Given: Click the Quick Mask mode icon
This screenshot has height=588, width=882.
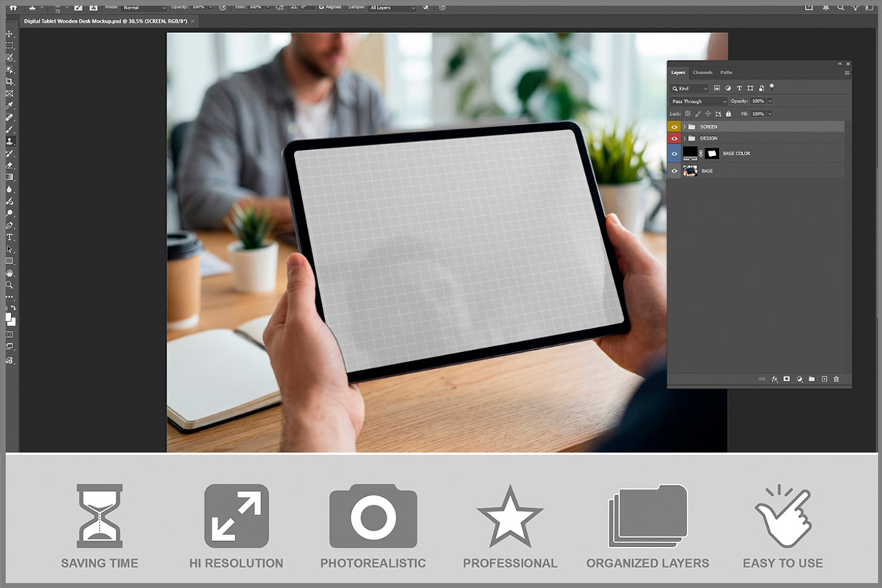Looking at the screenshot, I should (10, 333).
